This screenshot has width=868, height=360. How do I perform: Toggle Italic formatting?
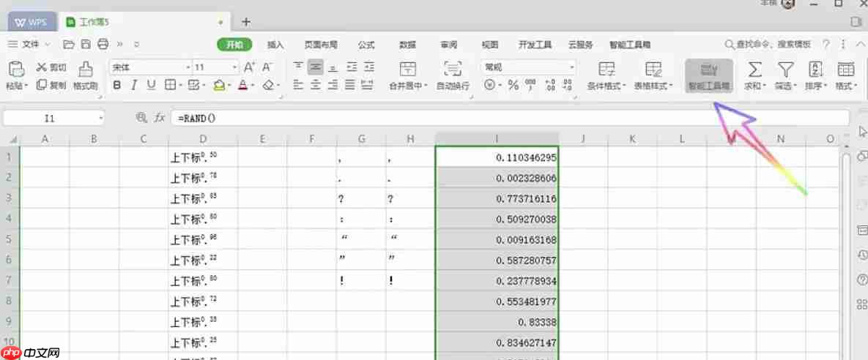pyautogui.click(x=134, y=85)
